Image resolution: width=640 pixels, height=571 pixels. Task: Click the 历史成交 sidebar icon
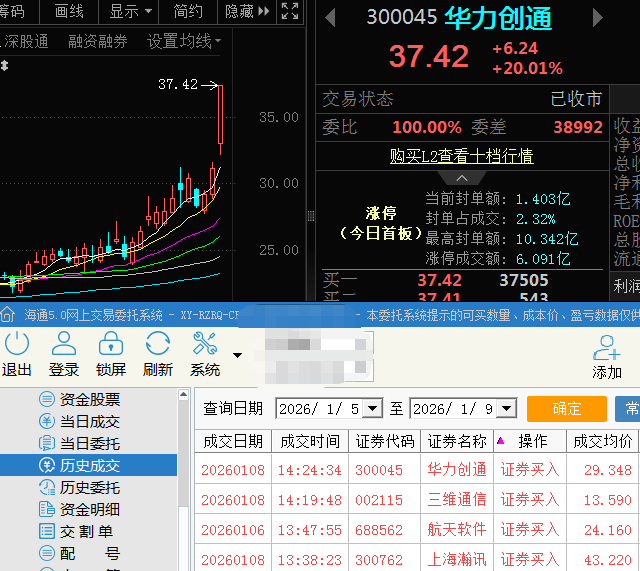pyautogui.click(x=47, y=465)
